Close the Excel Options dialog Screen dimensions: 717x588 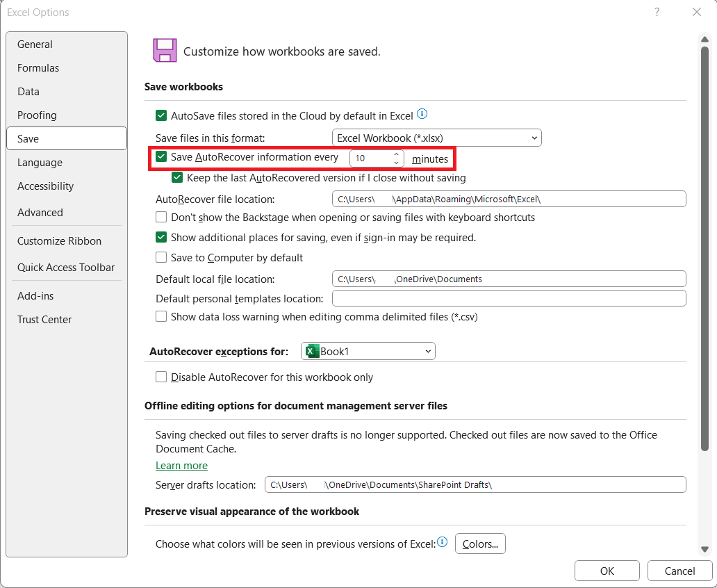(696, 12)
